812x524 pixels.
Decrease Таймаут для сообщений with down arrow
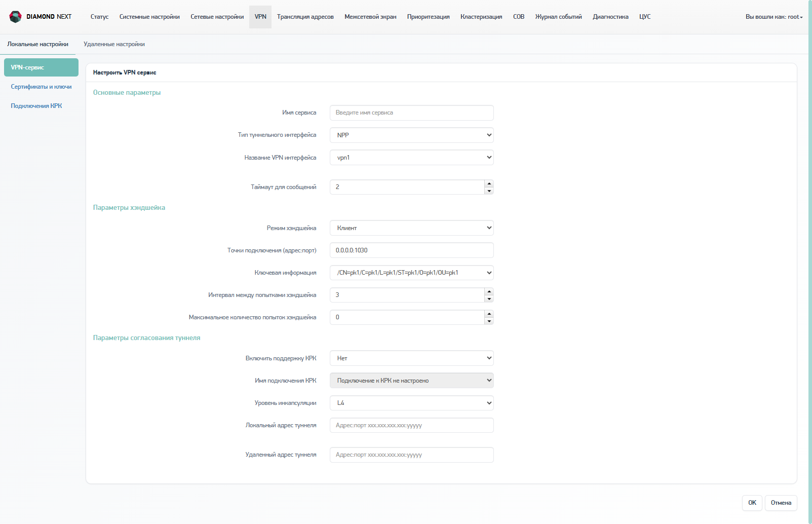tap(489, 191)
